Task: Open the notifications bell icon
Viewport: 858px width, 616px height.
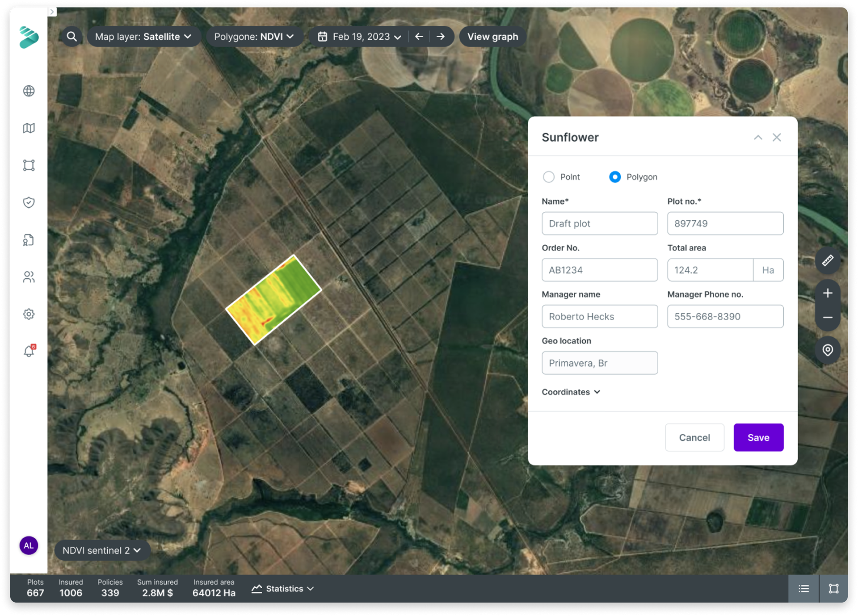Action: point(29,352)
